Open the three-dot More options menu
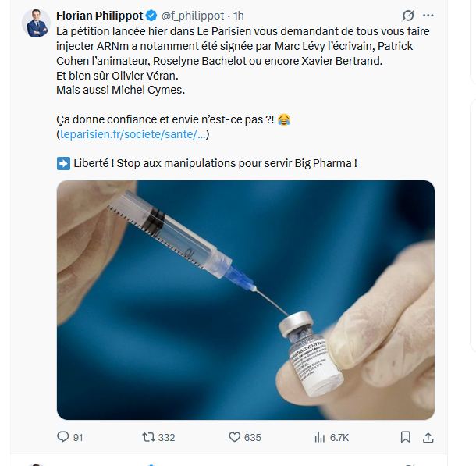Viewport: 476px width, 466px height. (x=428, y=16)
